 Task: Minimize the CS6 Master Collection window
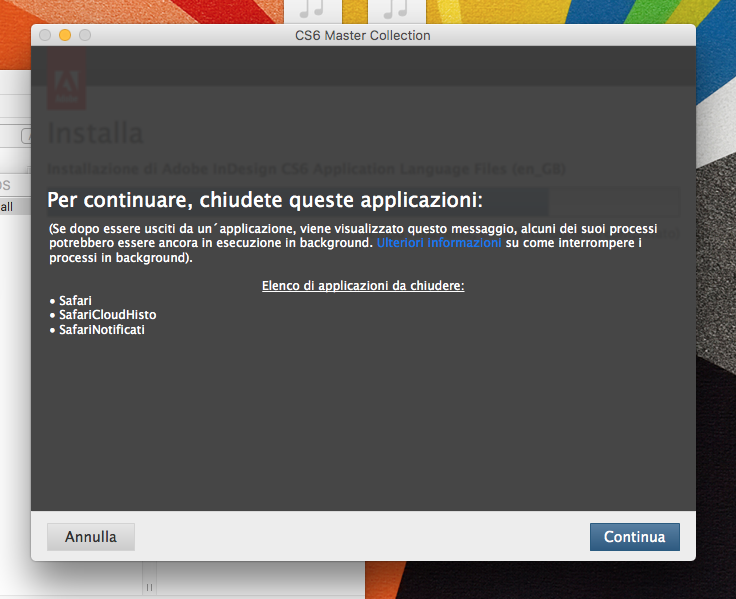tap(65, 35)
